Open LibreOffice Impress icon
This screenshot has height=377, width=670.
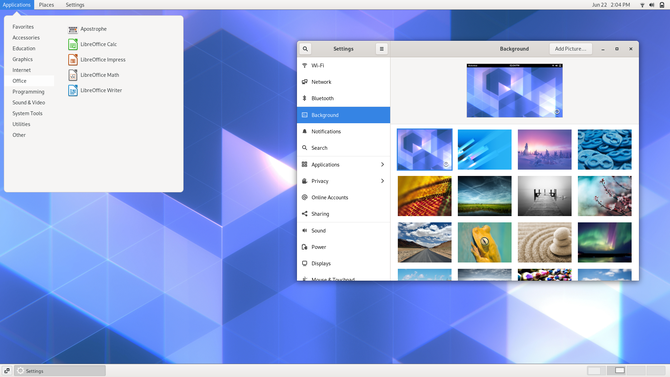coord(73,60)
